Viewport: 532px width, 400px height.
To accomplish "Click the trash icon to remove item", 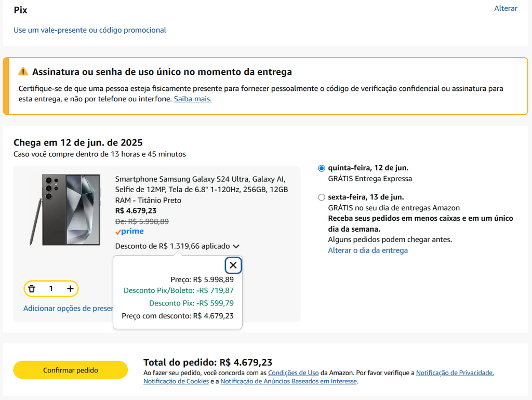I will pos(32,289).
